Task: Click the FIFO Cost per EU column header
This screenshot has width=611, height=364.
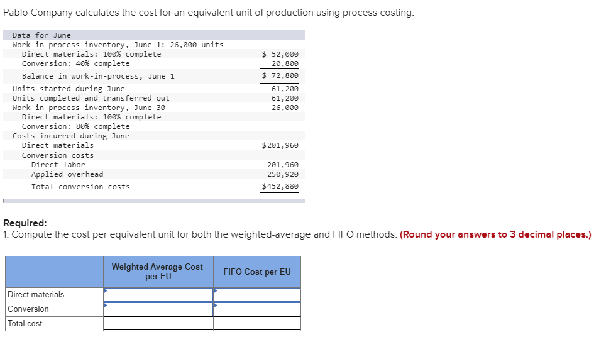Action: tap(256, 272)
